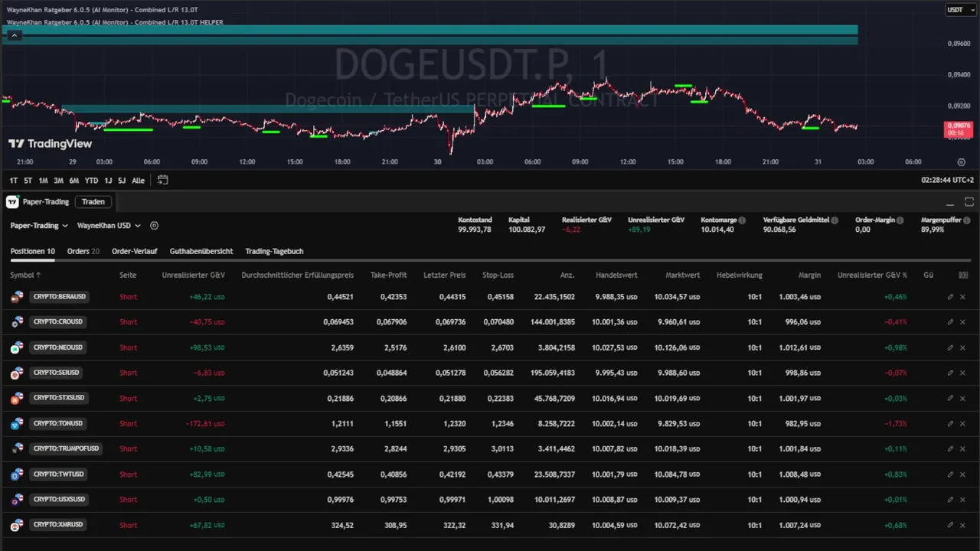The width and height of the screenshot is (980, 551).
Task: Edit the NEOUSD position with pencil icon
Action: (950, 347)
